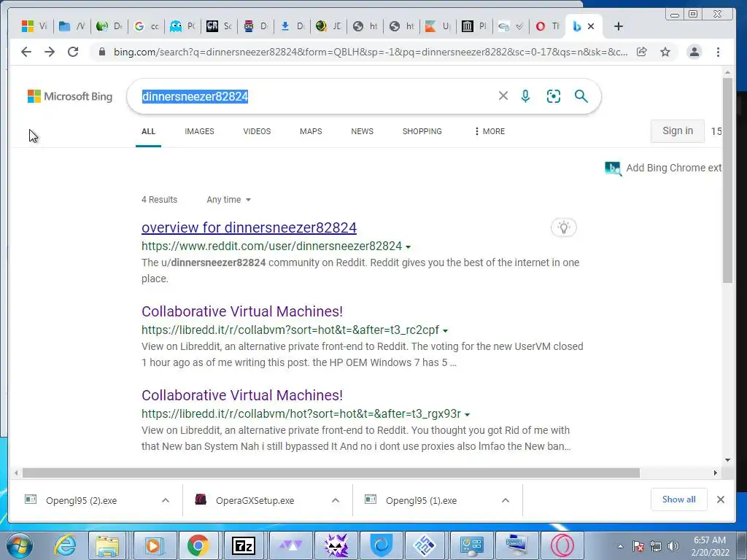Click the lightbulb insight icon beside first result
This screenshot has width=747, height=560.
(564, 227)
